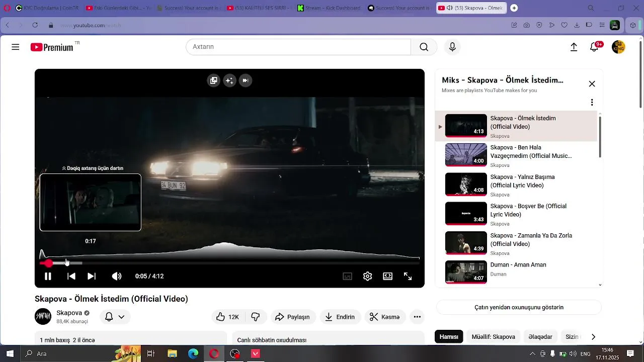Play Duman - Aman Aman
644x362 pixels.
tap(516, 273)
